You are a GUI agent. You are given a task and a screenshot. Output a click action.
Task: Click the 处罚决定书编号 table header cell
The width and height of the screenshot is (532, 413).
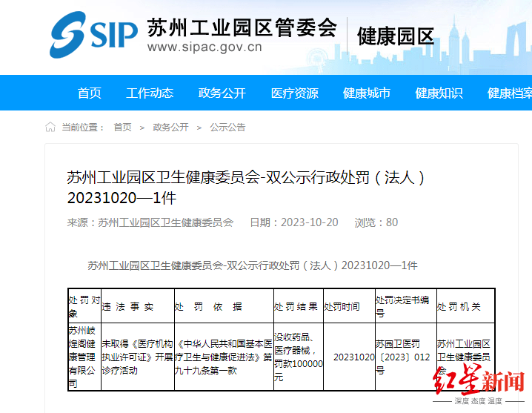405,305
